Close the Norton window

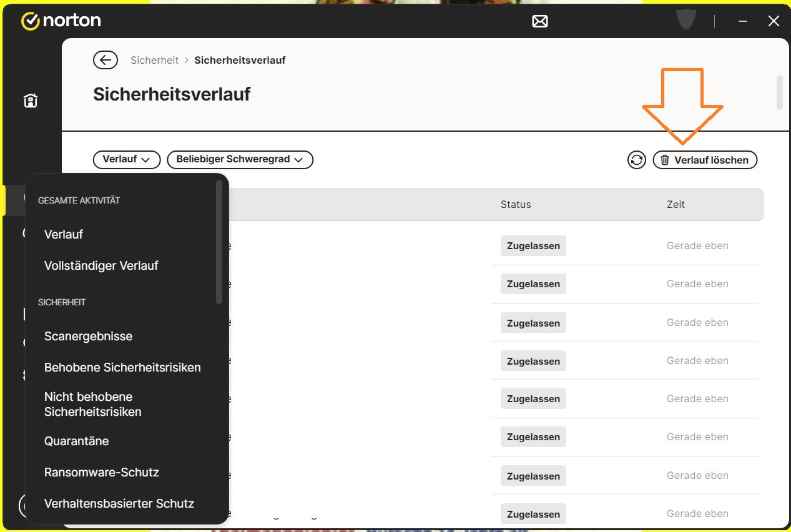(x=774, y=21)
